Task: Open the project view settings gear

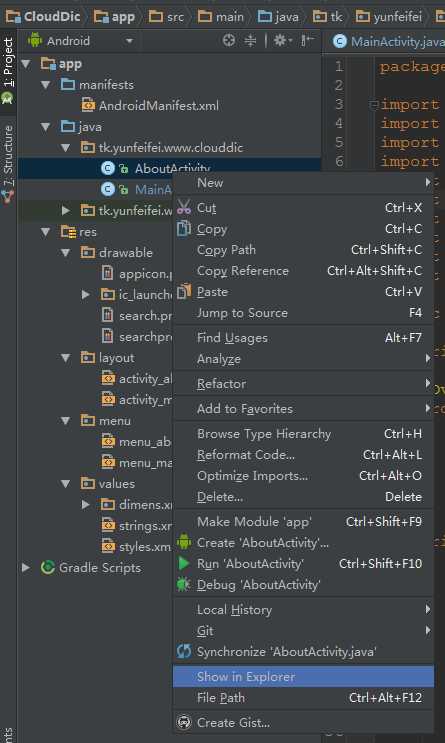Action: (283, 41)
